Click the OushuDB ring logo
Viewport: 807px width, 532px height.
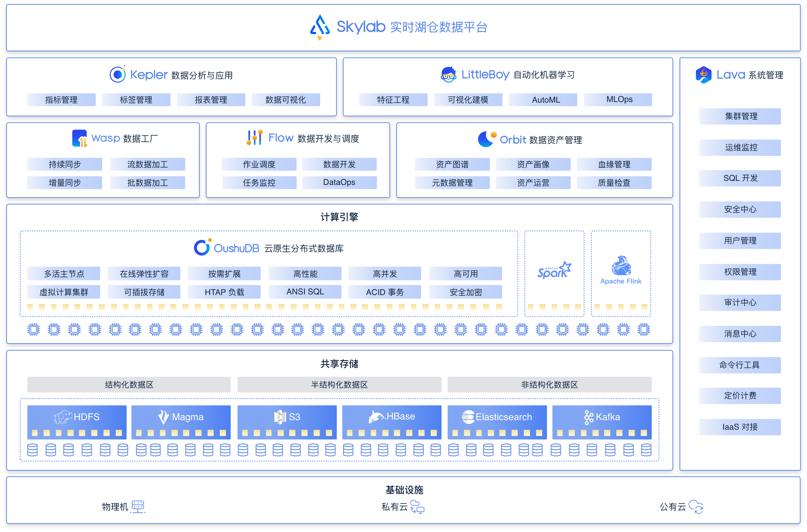click(x=202, y=247)
